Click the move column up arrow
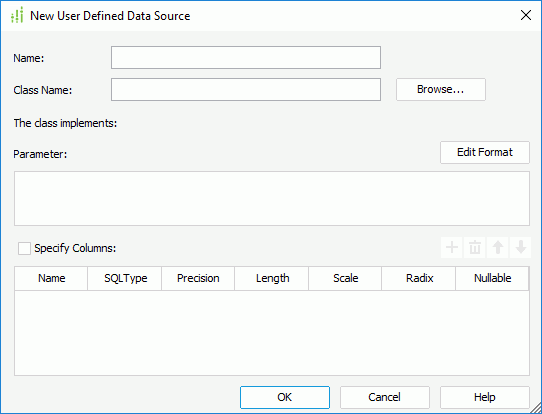This screenshot has width=542, height=414. point(498,247)
